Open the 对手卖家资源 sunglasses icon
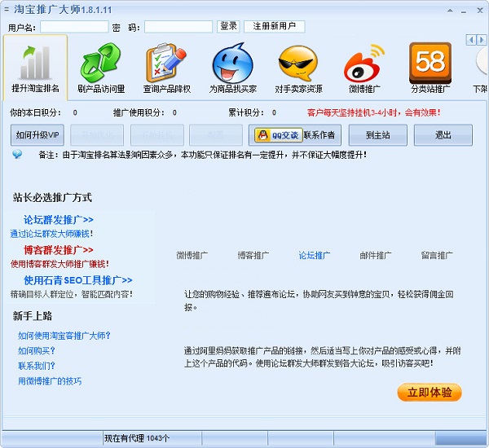The image size is (489, 448). [298, 64]
